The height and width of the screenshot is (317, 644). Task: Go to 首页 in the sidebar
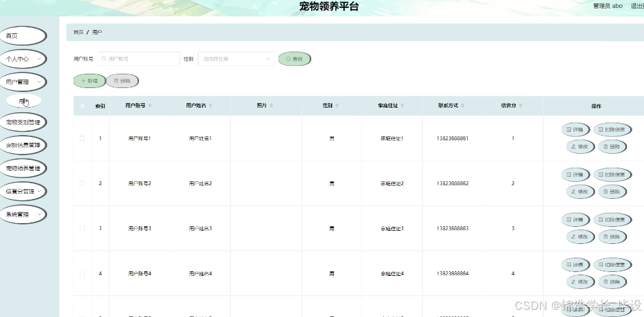23,36
